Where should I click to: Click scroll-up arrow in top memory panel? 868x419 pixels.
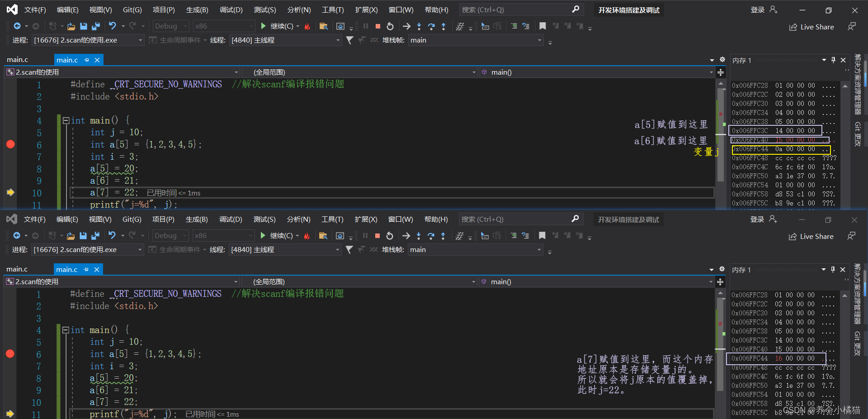pyautogui.click(x=845, y=86)
